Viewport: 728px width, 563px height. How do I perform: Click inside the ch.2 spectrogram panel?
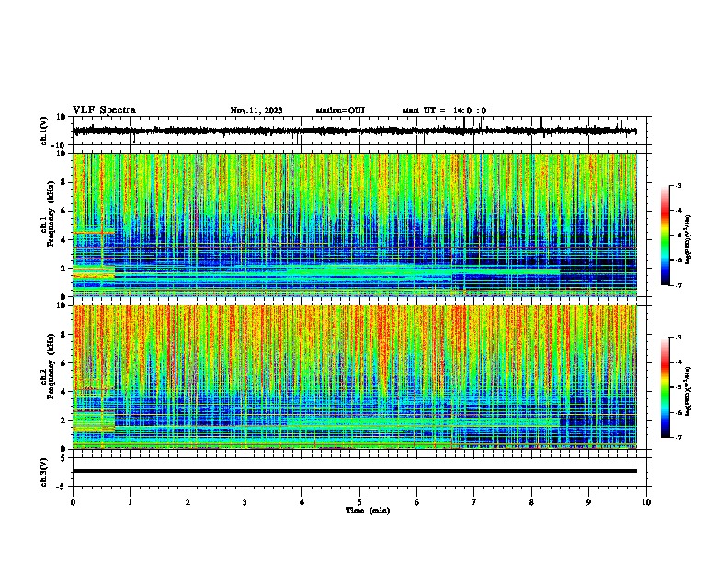click(x=355, y=377)
